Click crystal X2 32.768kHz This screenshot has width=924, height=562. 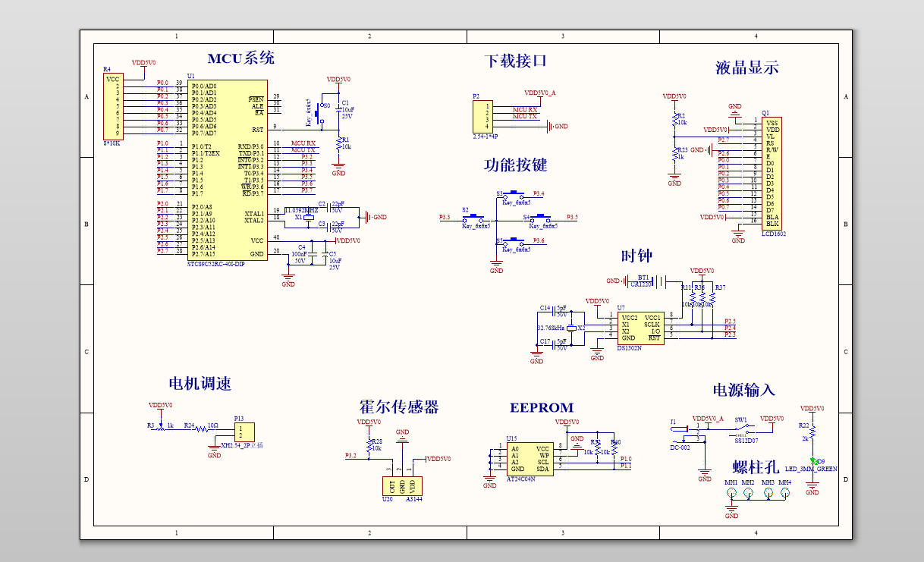(x=571, y=328)
